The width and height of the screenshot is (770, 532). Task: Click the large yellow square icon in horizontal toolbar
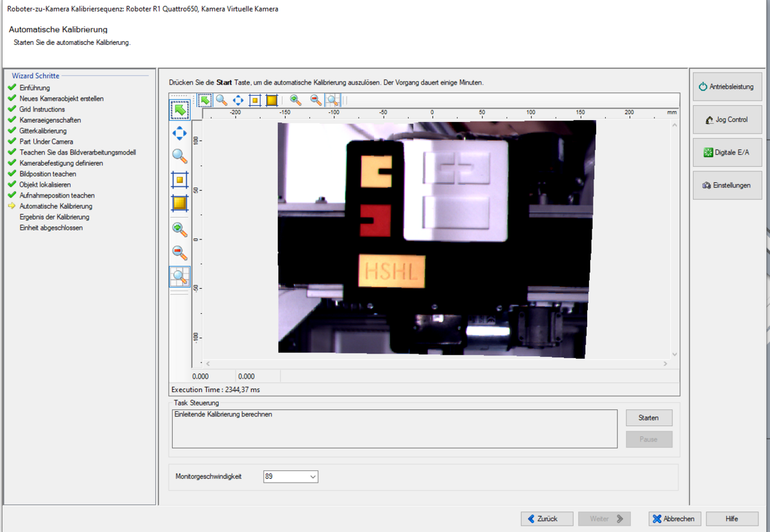point(271,100)
